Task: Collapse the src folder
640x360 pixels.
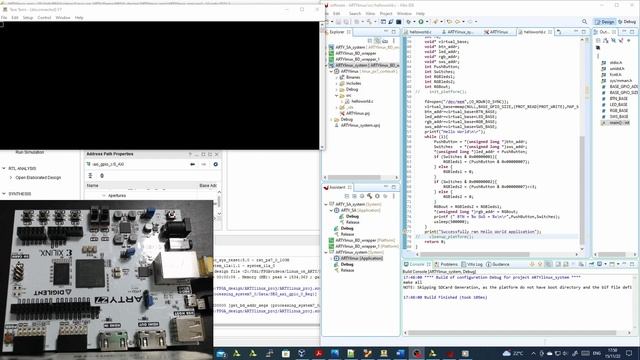Action: (337, 96)
